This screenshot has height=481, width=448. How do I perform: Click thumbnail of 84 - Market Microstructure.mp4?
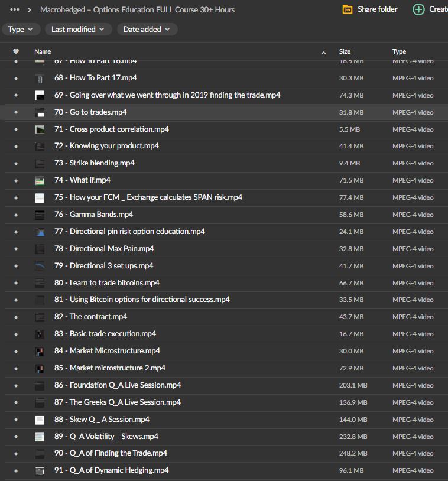[x=40, y=352]
